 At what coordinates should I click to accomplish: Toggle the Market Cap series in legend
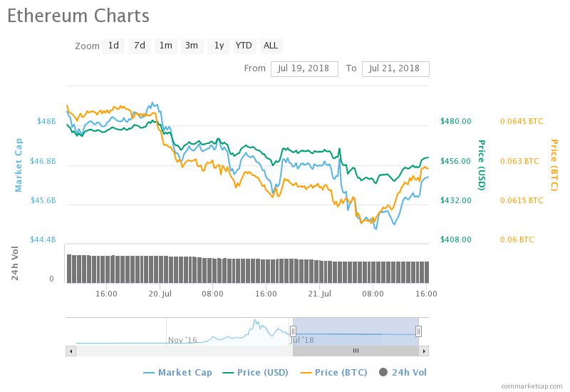pos(177,372)
